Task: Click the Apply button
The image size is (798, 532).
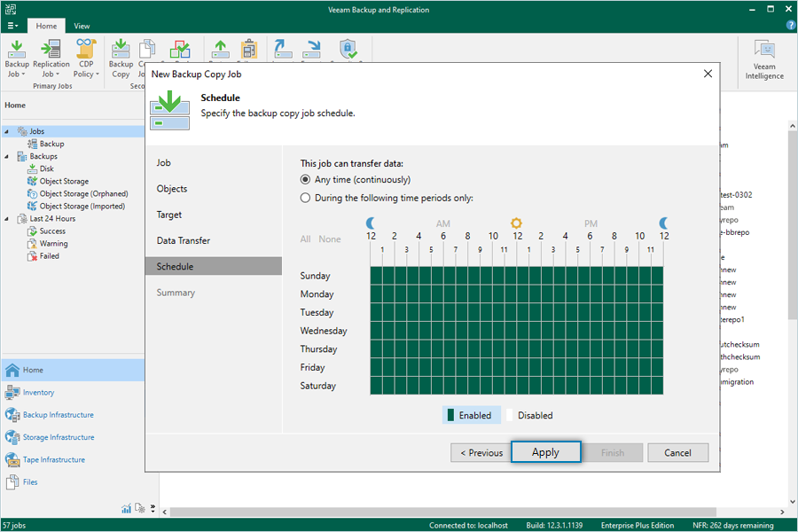Action: (545, 452)
